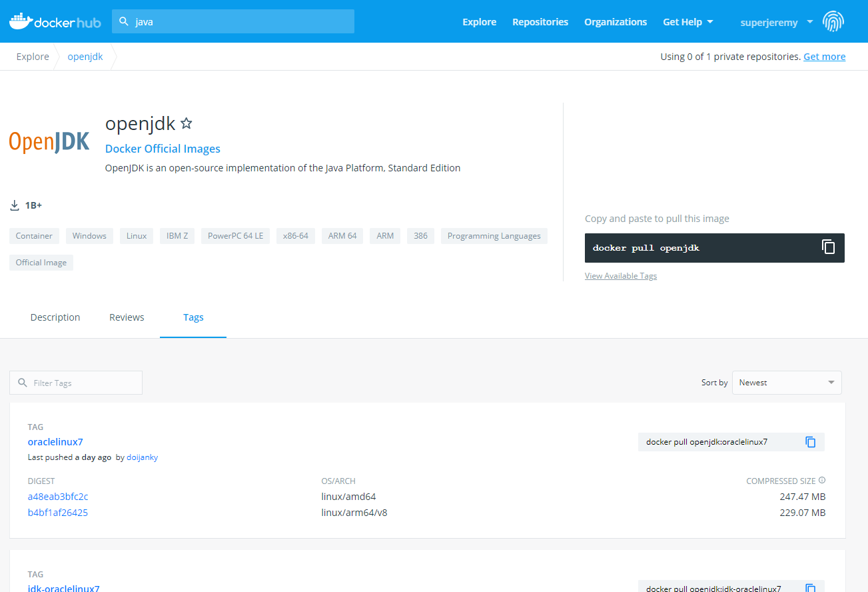Copy the docker pull openjdk:oraclelinux7 command
This screenshot has height=592, width=868.
tap(811, 442)
